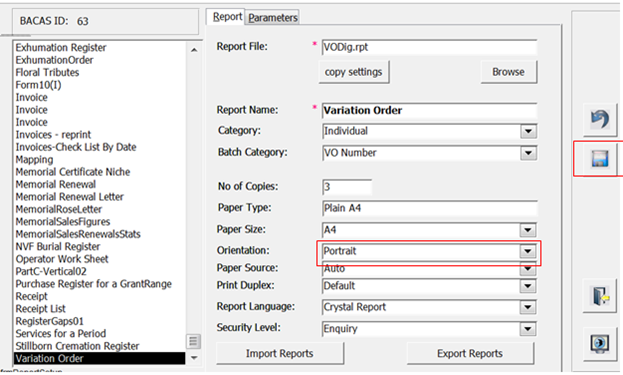Select the Report tab
Image resolution: width=623 pixels, height=375 pixels.
coord(227,17)
